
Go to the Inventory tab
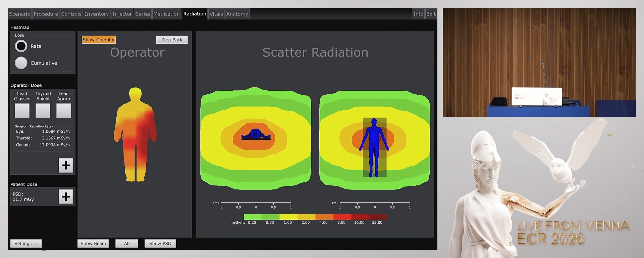[x=97, y=14]
